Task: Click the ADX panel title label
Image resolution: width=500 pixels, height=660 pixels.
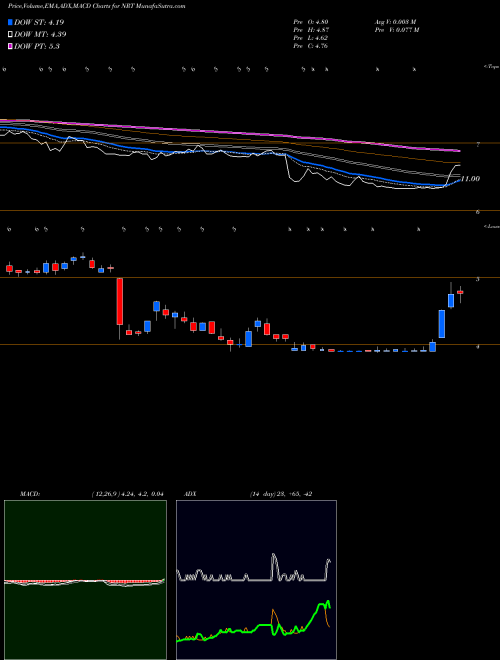Action: (190, 494)
